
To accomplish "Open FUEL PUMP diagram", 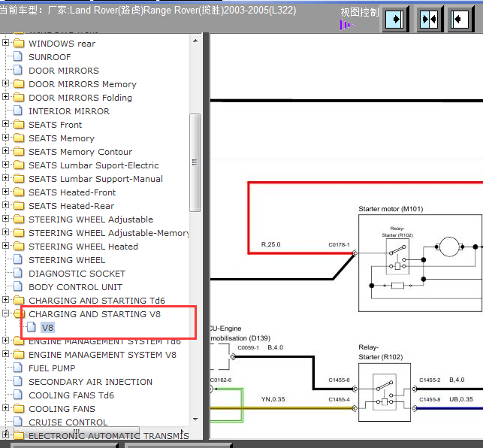I will coord(52,368).
